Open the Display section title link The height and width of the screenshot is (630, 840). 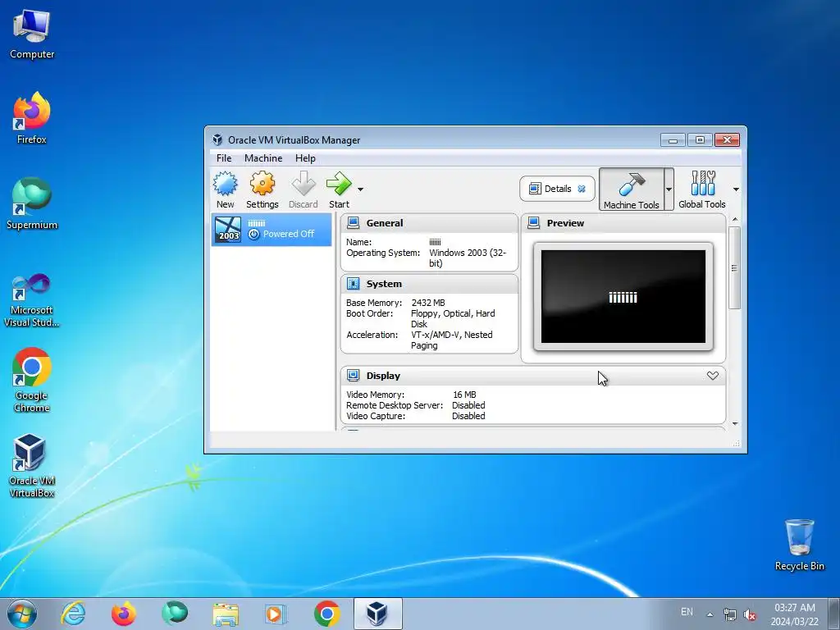pos(383,376)
